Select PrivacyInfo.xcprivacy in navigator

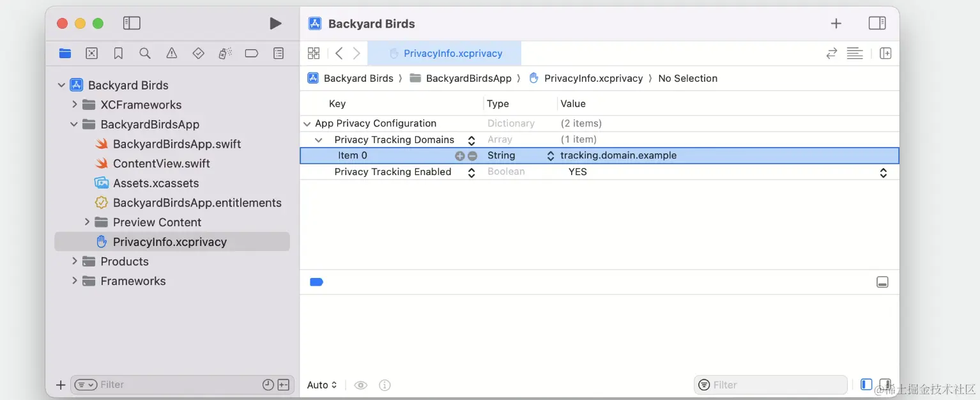point(172,242)
